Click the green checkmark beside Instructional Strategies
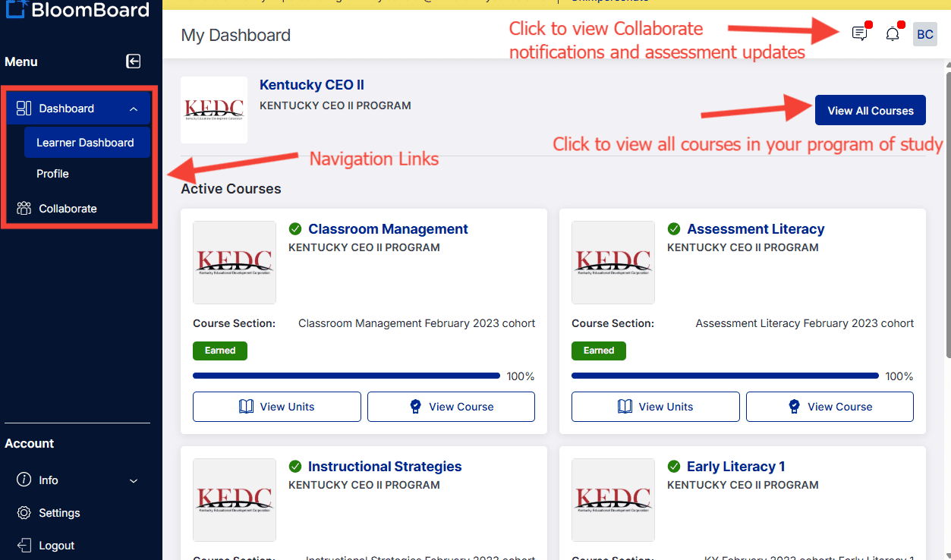 coord(295,467)
